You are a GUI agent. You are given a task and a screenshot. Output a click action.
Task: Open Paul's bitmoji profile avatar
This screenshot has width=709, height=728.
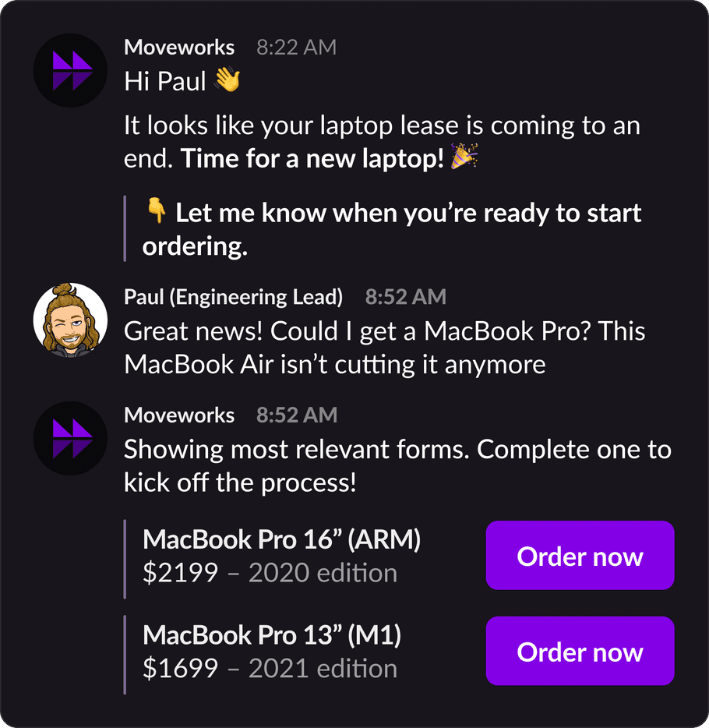tap(71, 320)
